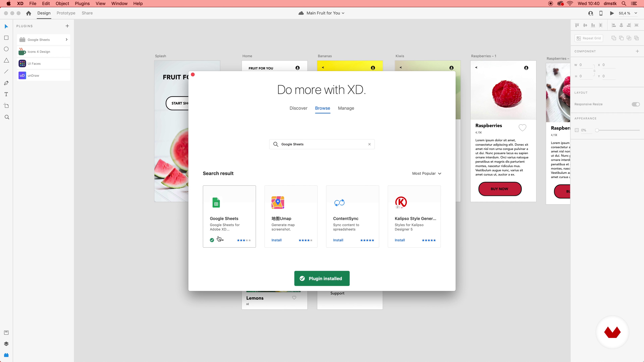Toggle heart favorite on Raspberries artboard

(522, 128)
